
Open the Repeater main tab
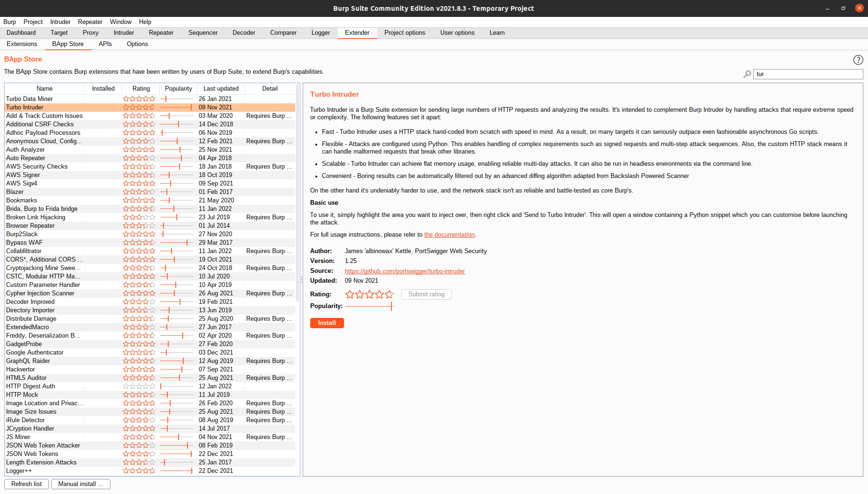click(161, 33)
